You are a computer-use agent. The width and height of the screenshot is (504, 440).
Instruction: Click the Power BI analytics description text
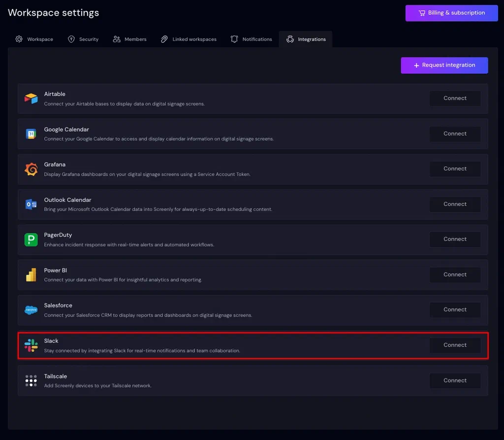pos(123,280)
